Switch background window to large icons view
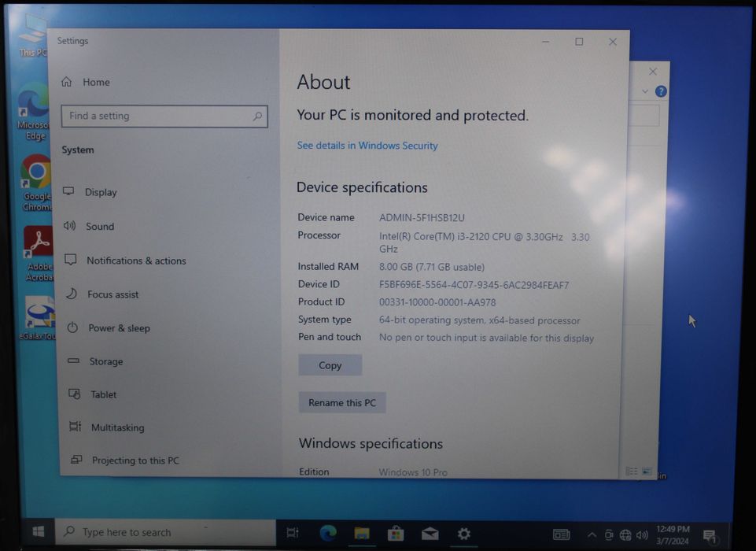This screenshot has height=551, width=756. pos(647,471)
